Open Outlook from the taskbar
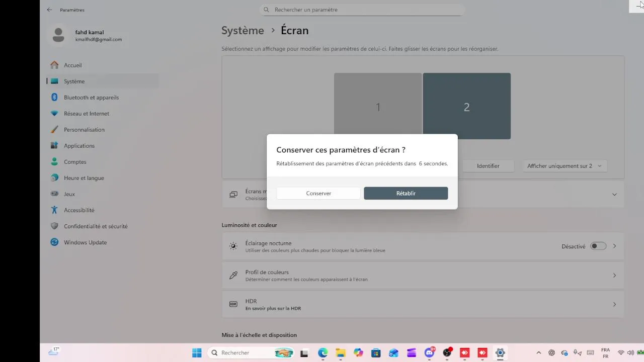Screen dimensions: 644x362 click(393, 353)
